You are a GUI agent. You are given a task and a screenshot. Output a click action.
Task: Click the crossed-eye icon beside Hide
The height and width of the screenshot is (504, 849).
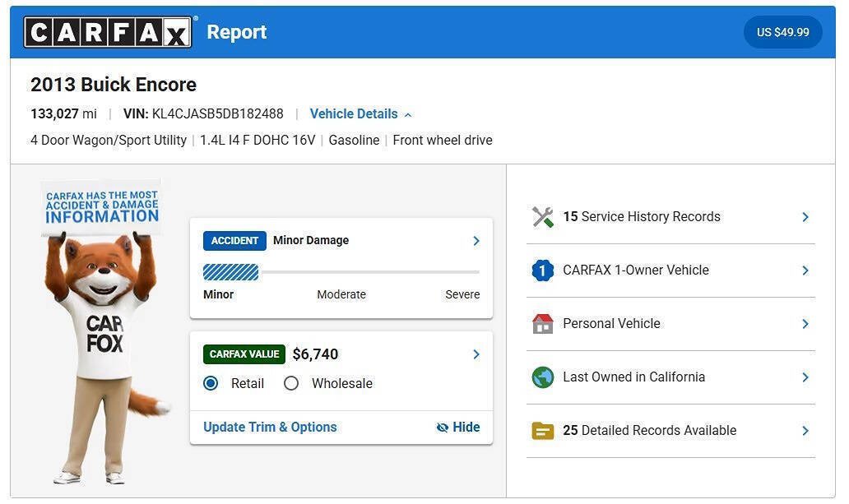click(443, 428)
